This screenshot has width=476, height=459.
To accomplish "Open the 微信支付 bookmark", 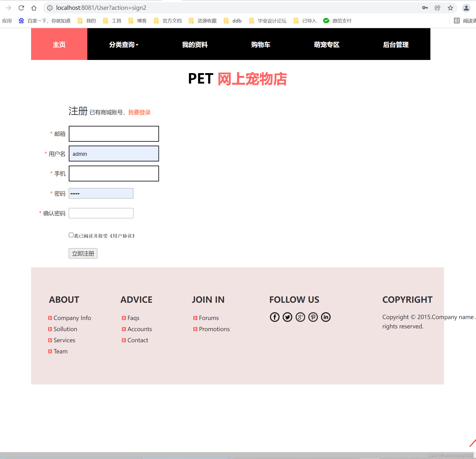I will (337, 21).
